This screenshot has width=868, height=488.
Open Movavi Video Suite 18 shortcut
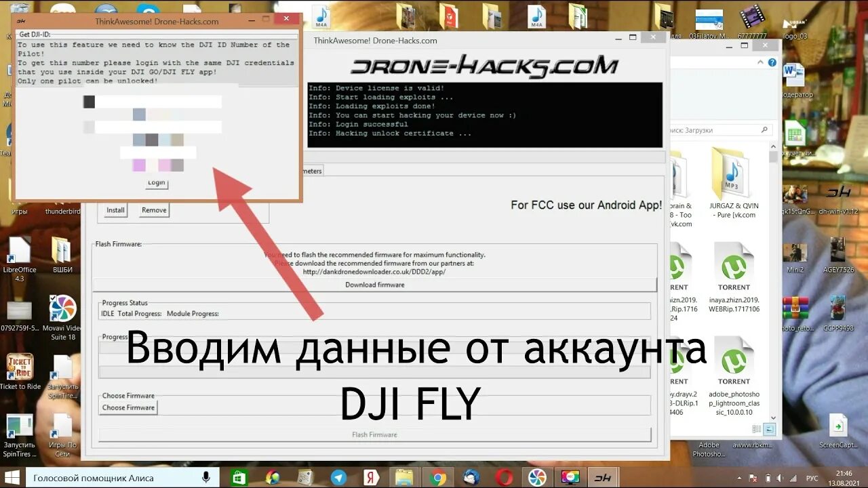(x=62, y=318)
